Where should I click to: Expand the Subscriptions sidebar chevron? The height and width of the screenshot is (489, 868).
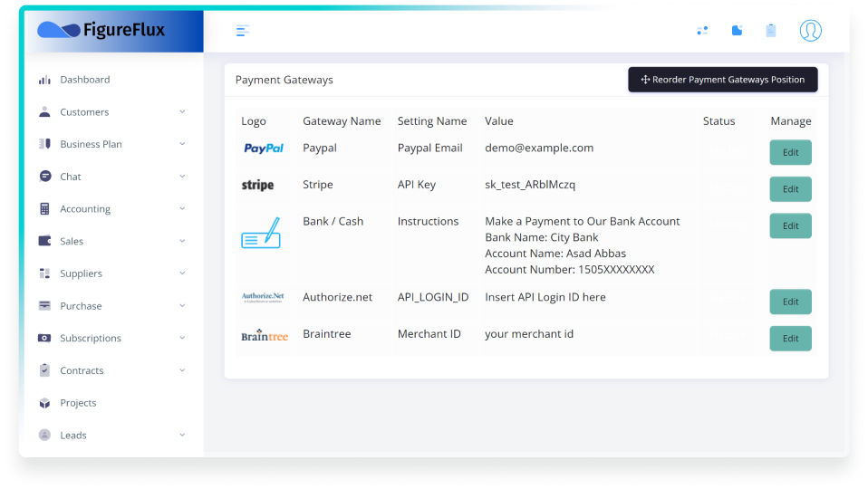coord(182,339)
